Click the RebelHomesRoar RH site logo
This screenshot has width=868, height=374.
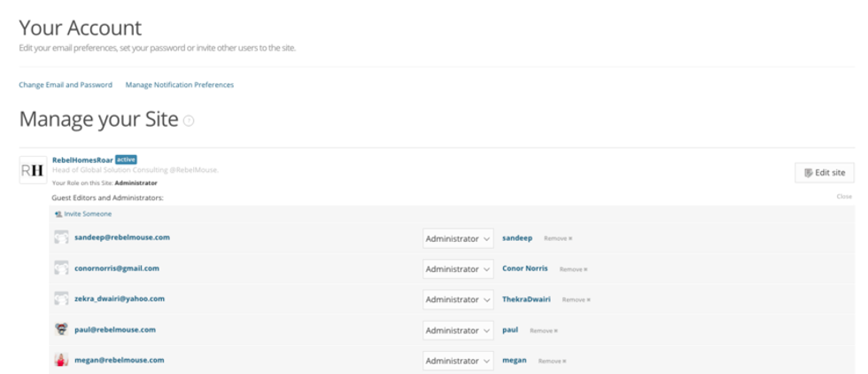click(33, 170)
